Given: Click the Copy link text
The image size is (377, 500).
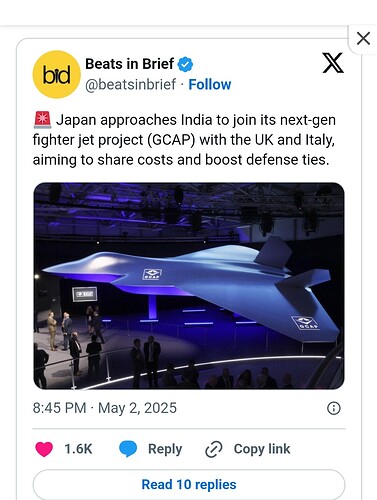Looking at the screenshot, I should click(262, 449).
